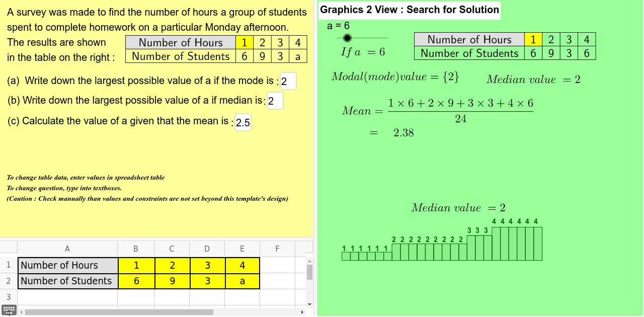The width and height of the screenshot is (644, 317).
Task: Click the 'a = 6' slider label
Action: pyautogui.click(x=338, y=25)
